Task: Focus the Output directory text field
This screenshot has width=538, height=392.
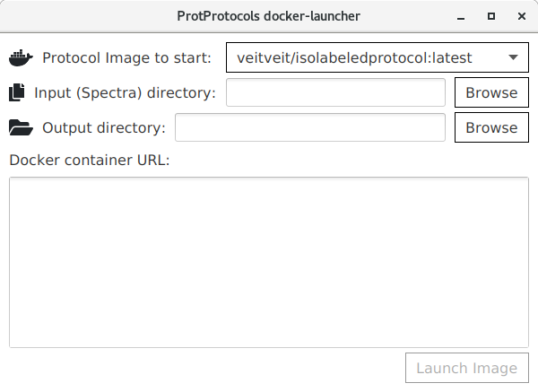Action: [310, 127]
